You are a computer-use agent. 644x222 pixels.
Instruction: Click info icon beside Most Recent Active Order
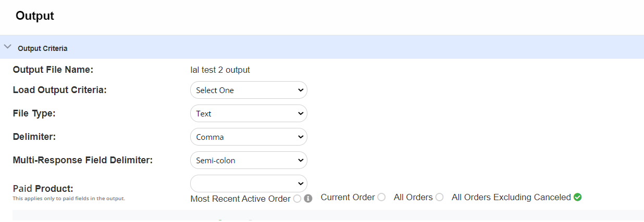click(308, 199)
